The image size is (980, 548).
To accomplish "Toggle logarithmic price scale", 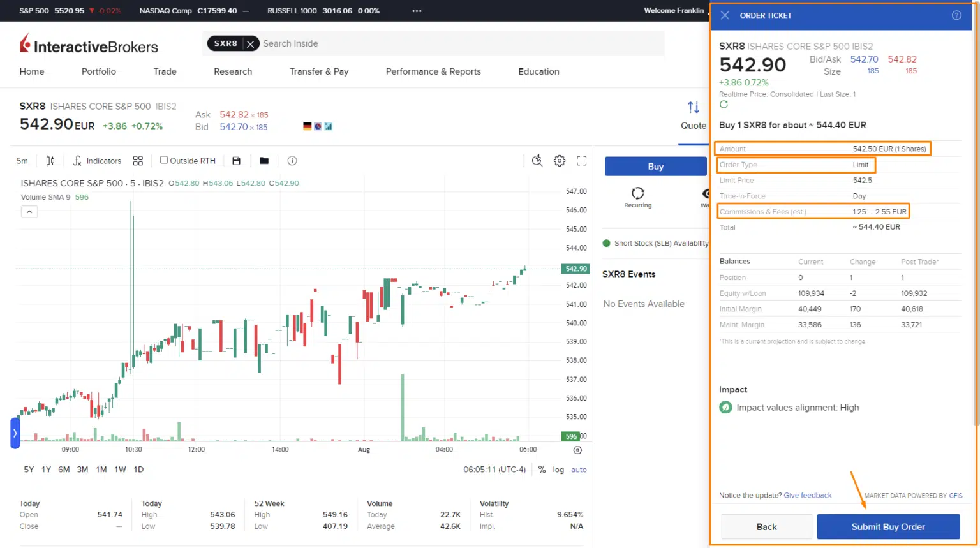I will coord(558,470).
